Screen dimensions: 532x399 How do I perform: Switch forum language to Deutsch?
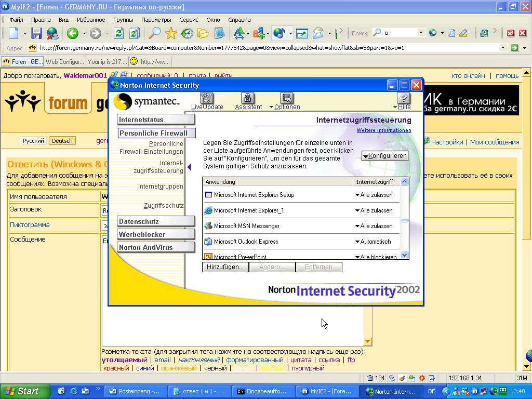[62, 141]
